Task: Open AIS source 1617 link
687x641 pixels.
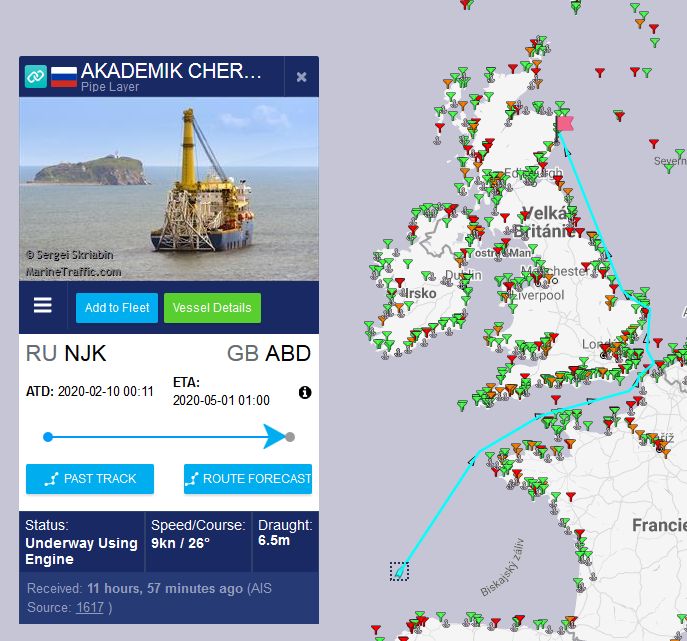Action: [x=89, y=607]
